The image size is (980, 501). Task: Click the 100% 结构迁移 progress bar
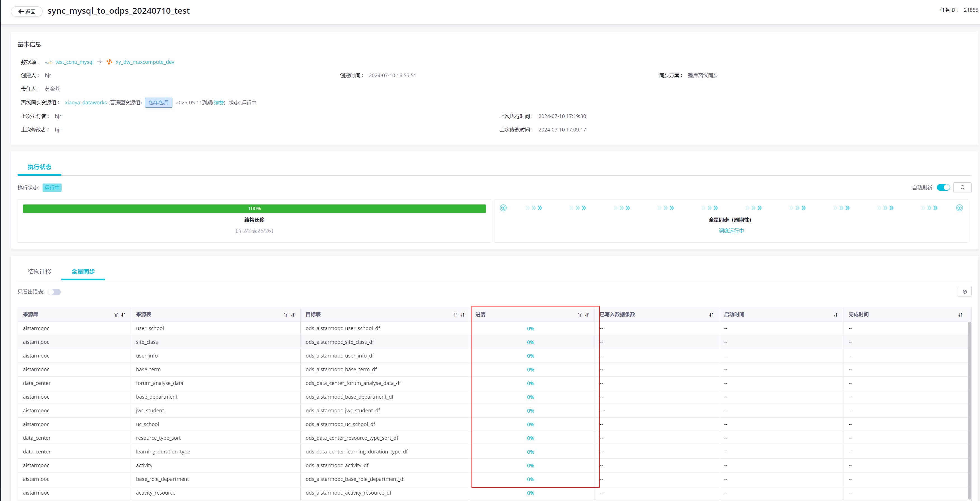coord(254,209)
